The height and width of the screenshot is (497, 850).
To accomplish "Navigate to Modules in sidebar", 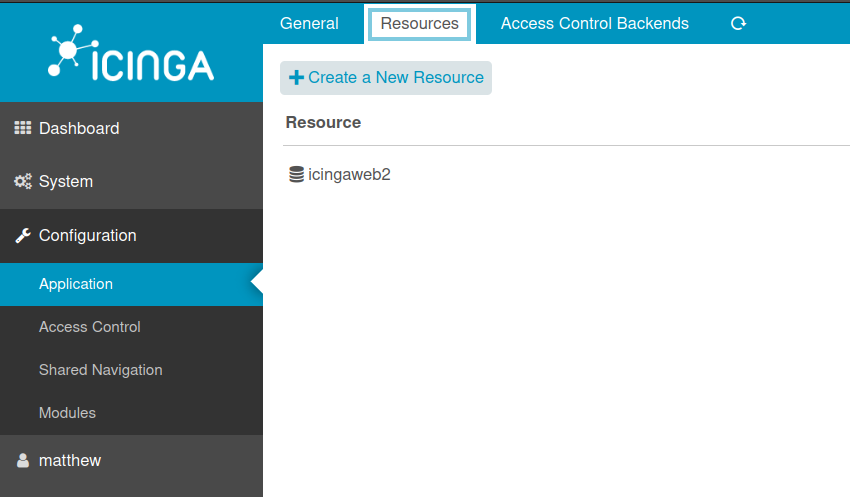I will click(67, 413).
